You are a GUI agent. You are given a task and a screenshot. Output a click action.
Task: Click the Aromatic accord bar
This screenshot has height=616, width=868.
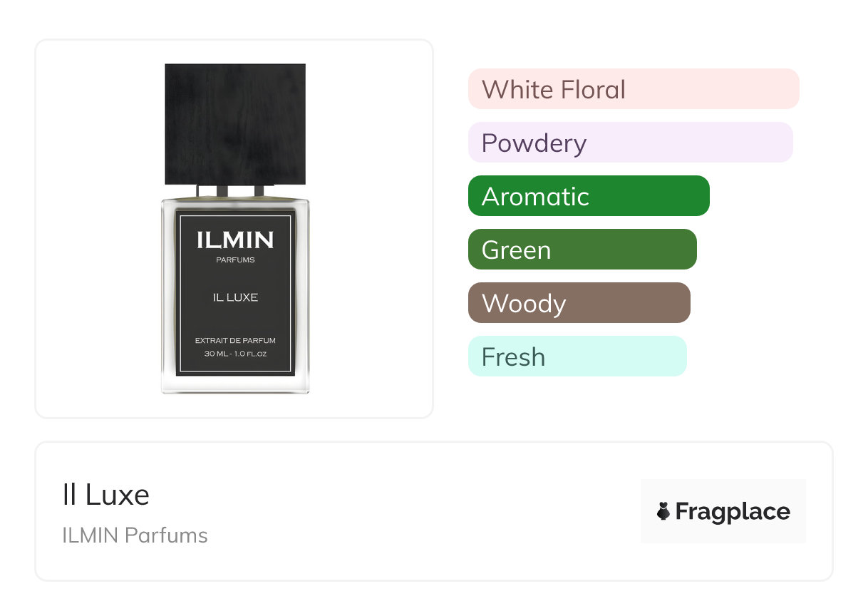point(589,196)
